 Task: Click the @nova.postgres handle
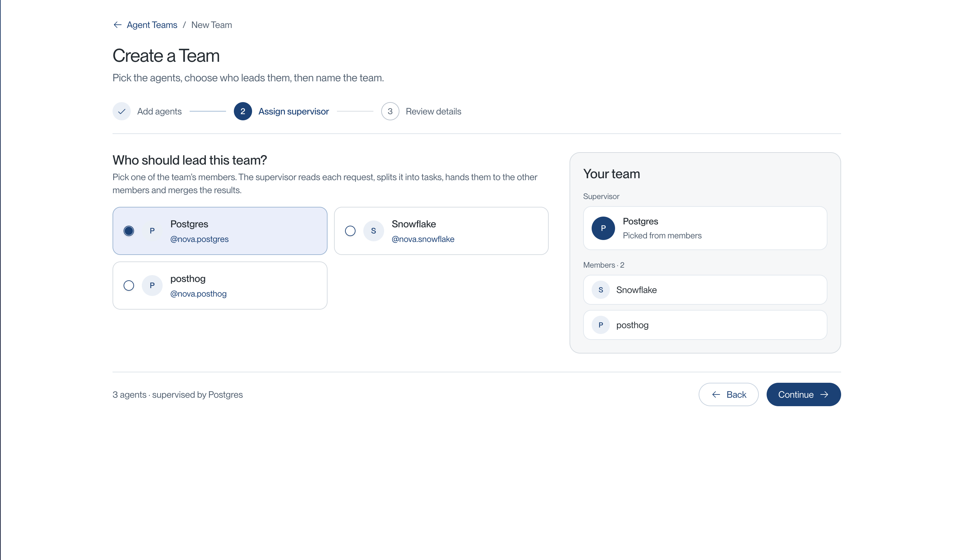[199, 239]
